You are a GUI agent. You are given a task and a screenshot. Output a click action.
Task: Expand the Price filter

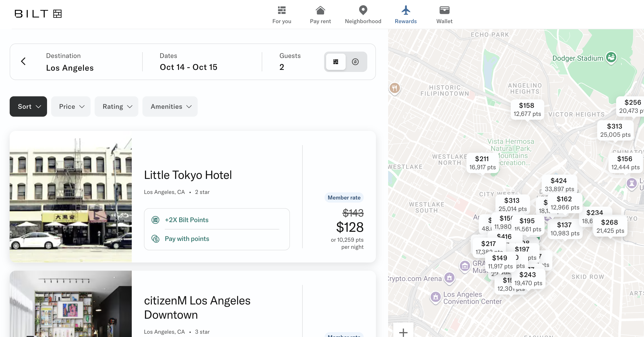pyautogui.click(x=70, y=106)
